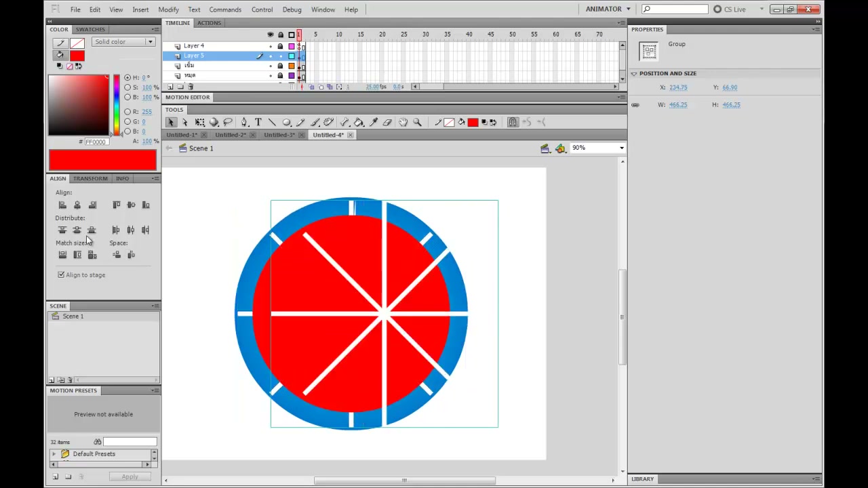The image size is (868, 488).
Task: Select the Pencil tool
Action: pos(301,122)
